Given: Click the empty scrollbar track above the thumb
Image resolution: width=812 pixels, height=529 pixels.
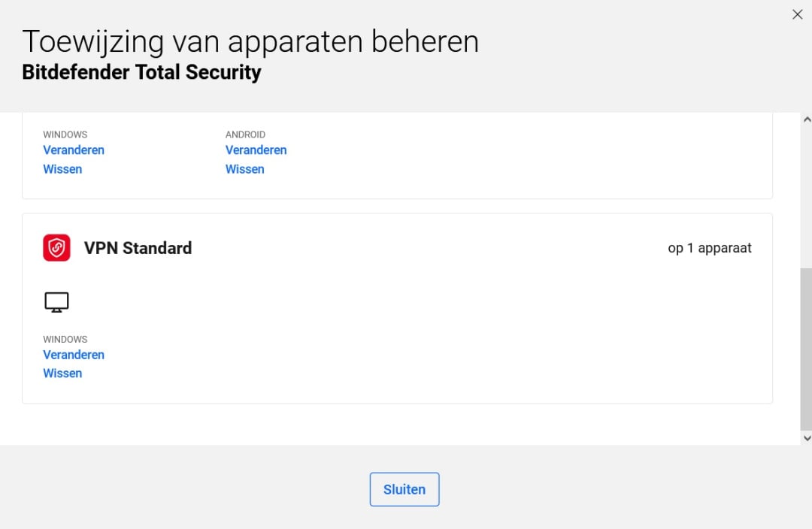Looking at the screenshot, I should click(807, 195).
